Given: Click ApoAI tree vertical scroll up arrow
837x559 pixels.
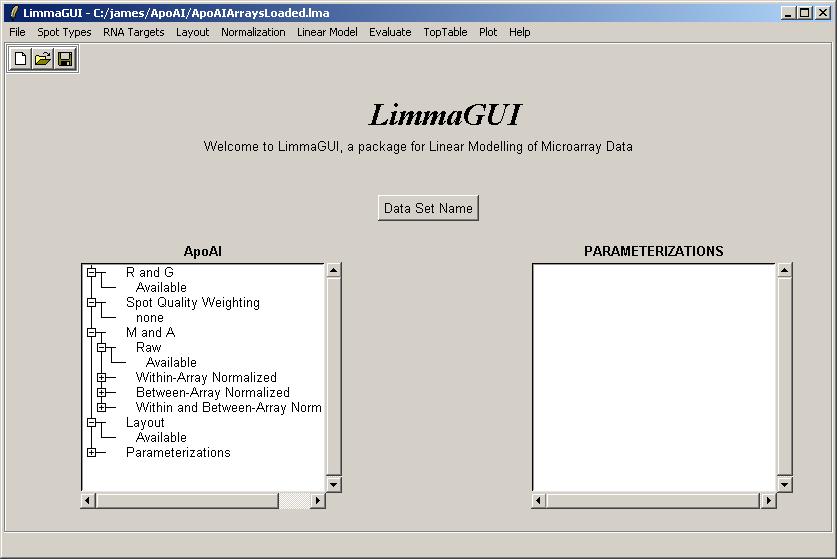Looking at the screenshot, I should tap(333, 270).
